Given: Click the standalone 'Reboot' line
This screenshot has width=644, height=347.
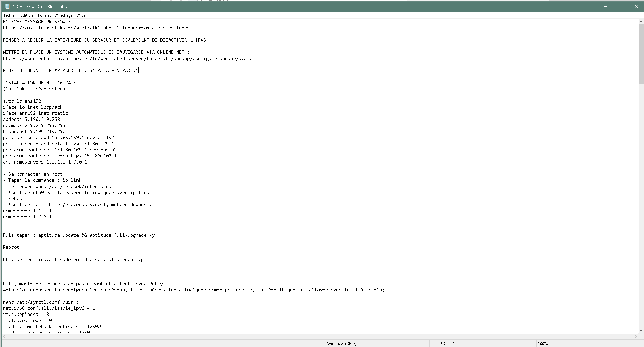Looking at the screenshot, I should [x=11, y=247].
